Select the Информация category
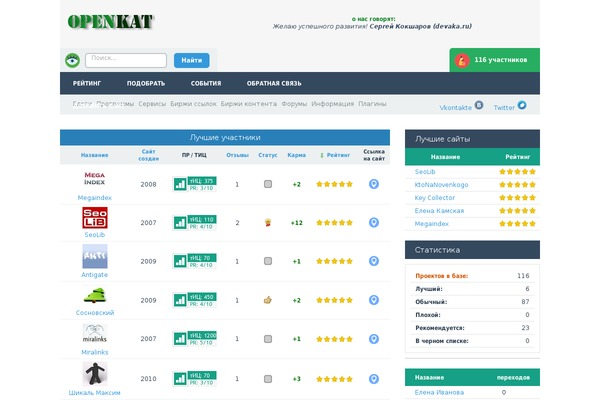Image resolution: width=600 pixels, height=400 pixels. (333, 104)
